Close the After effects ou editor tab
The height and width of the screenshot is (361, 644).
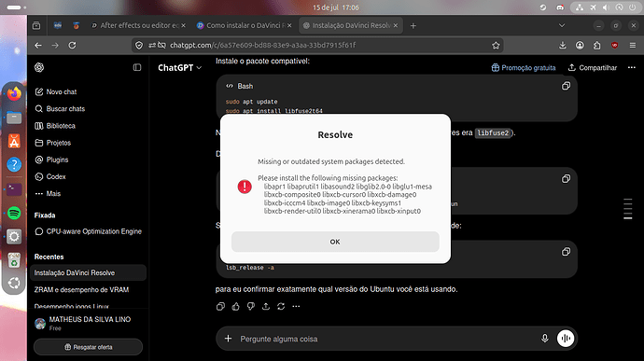point(183,25)
